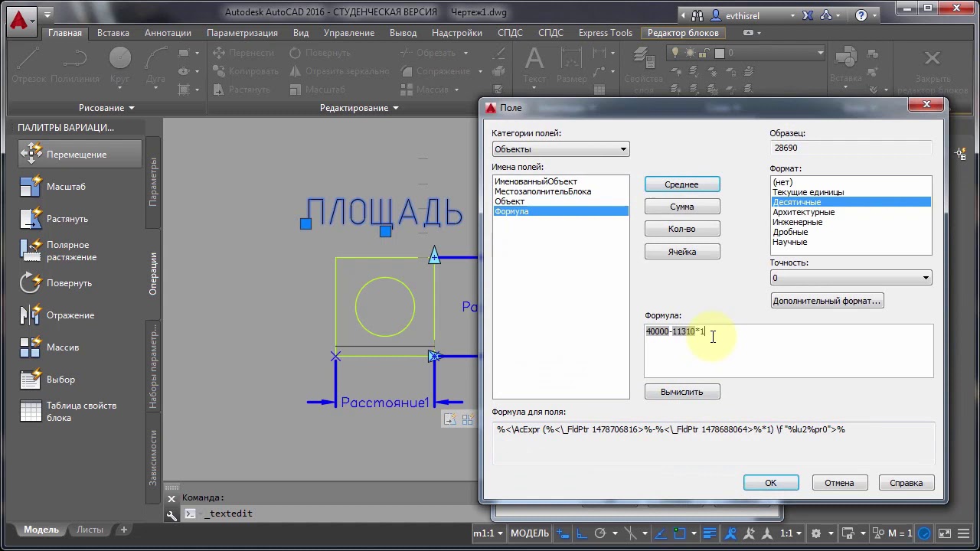Select the Перемещение action in the palette
Image resolution: width=980 pixels, height=551 pixels.
click(80, 155)
